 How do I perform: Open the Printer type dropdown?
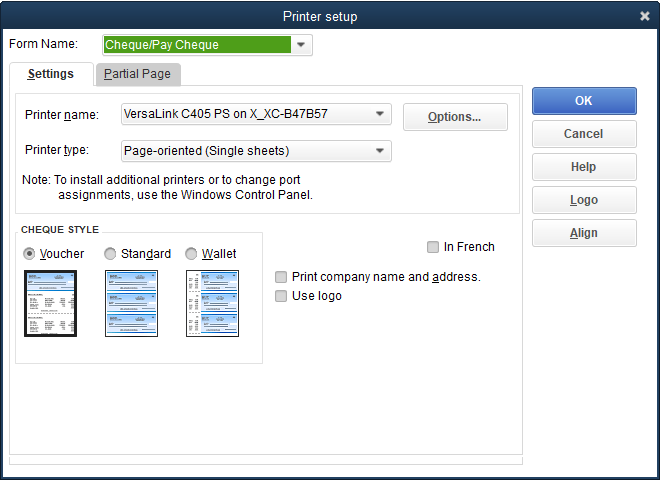[380, 151]
